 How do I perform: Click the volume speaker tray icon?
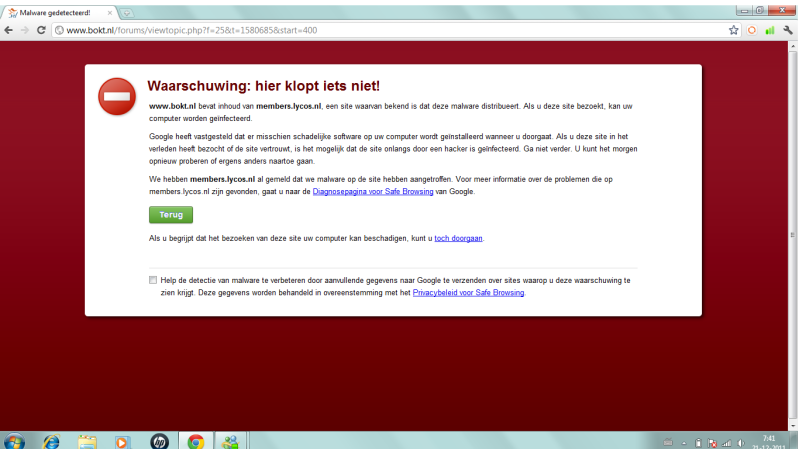[741, 443]
